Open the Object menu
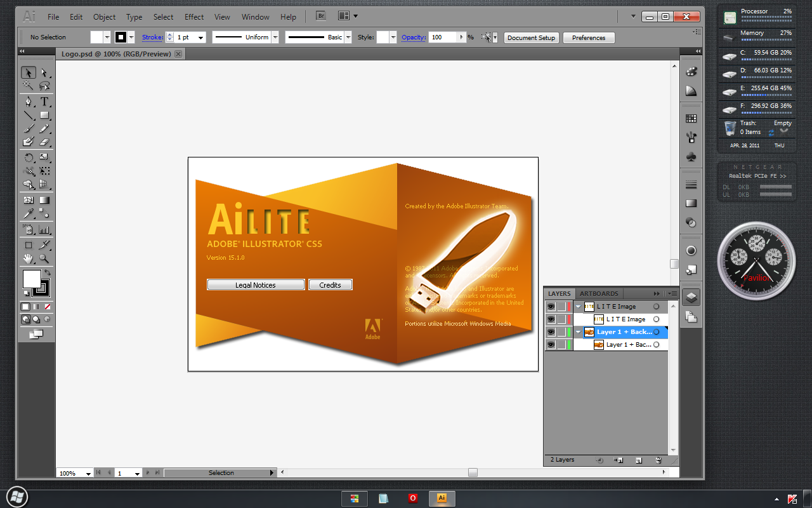 click(x=104, y=17)
